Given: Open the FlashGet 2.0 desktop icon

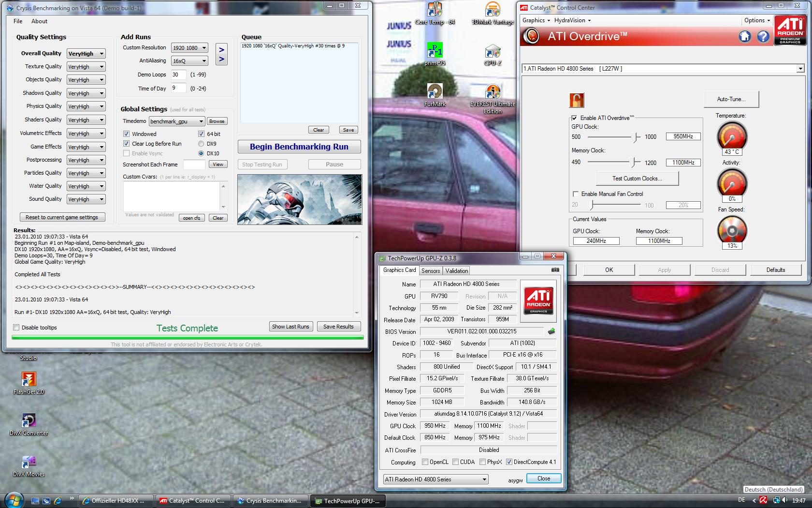Looking at the screenshot, I should (29, 383).
